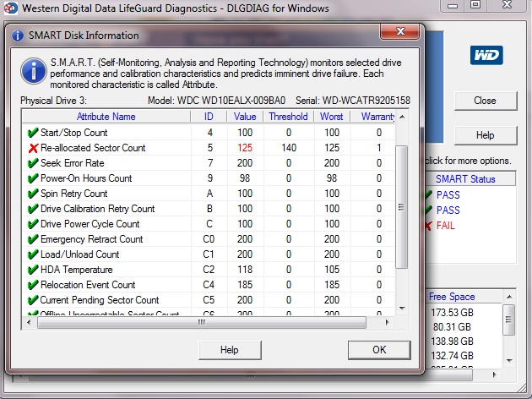Sort by the Threshold column header
The image size is (532, 399).
(x=289, y=117)
